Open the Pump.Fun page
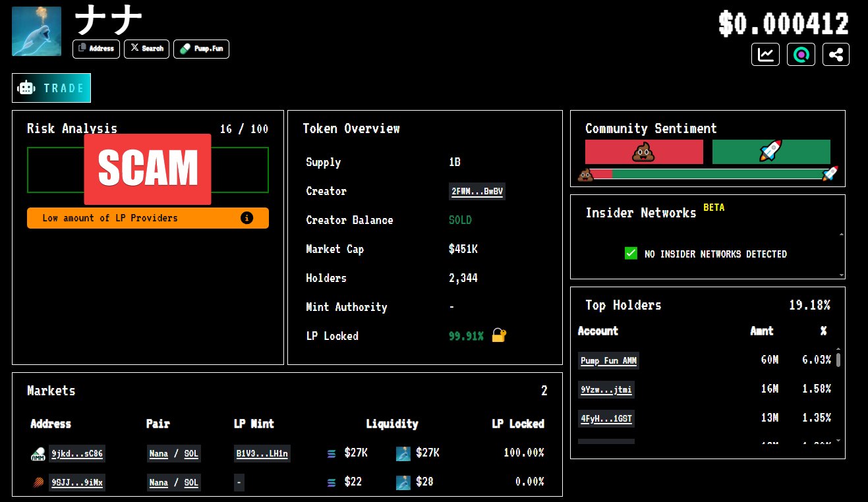 [202, 49]
